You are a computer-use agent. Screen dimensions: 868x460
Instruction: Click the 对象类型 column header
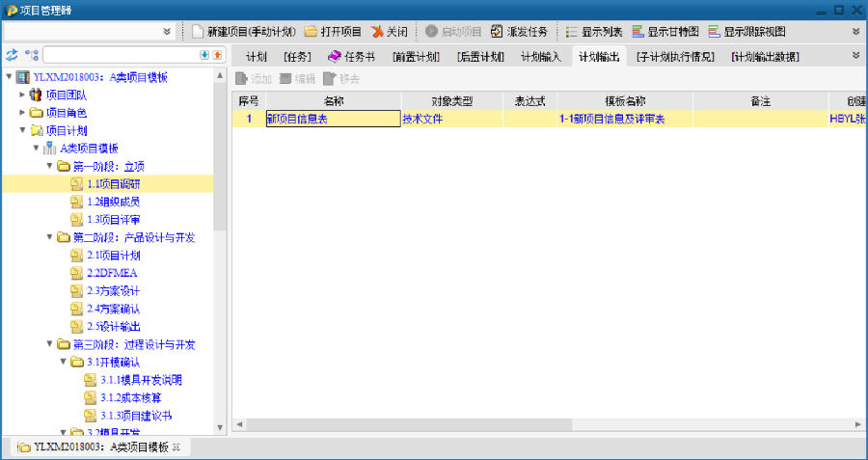[452, 101]
